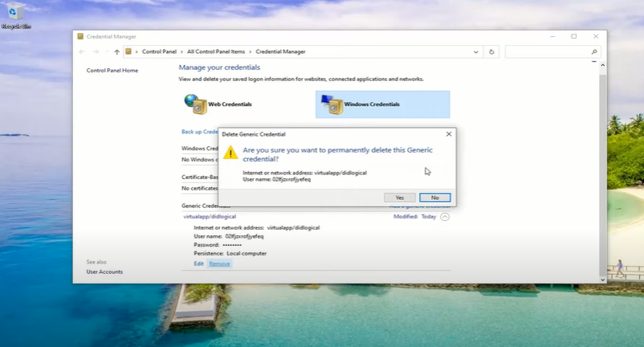The height and width of the screenshot is (347, 644).
Task: Click the Manage your credentials heading
Action: click(219, 67)
